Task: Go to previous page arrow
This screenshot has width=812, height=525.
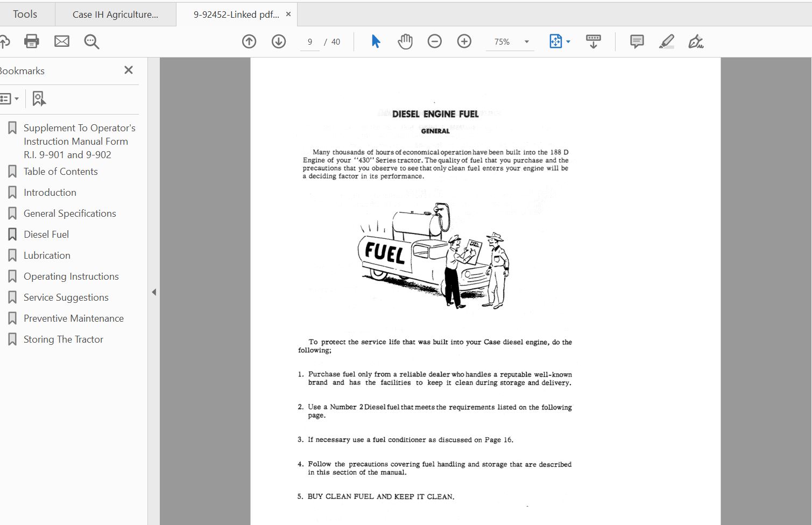Action: [x=249, y=41]
